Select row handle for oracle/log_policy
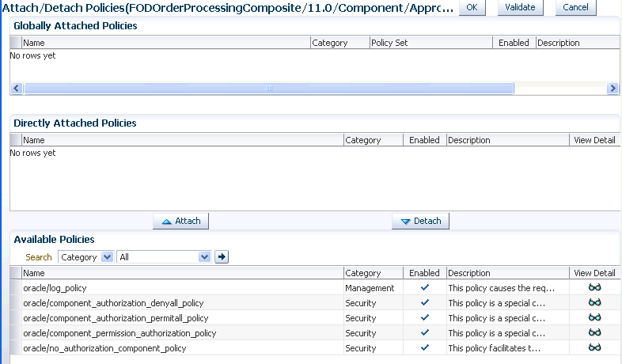 16,287
